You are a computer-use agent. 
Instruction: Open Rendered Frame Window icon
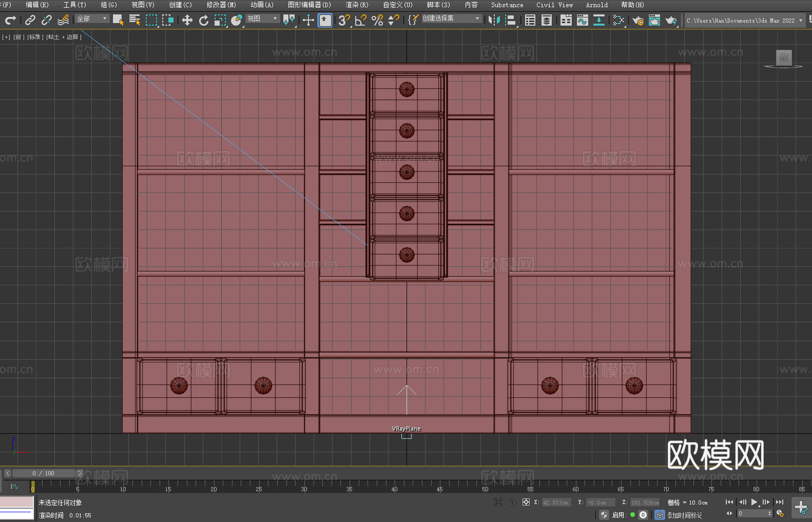[654, 20]
